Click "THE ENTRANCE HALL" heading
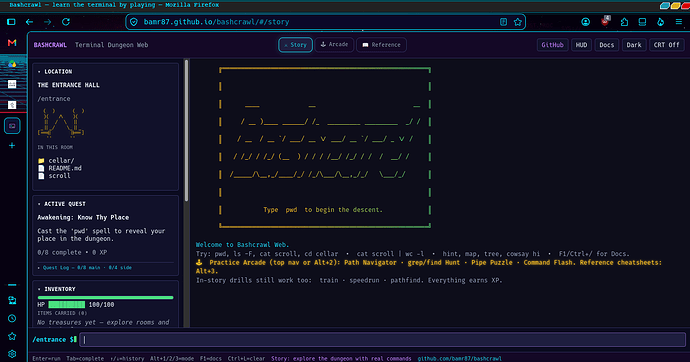The width and height of the screenshot is (690, 362). click(69, 85)
